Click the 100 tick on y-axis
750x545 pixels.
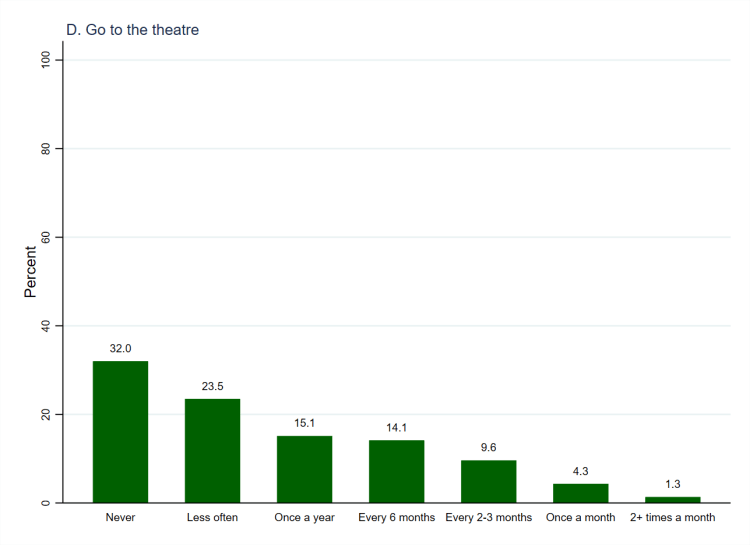[x=46, y=60]
